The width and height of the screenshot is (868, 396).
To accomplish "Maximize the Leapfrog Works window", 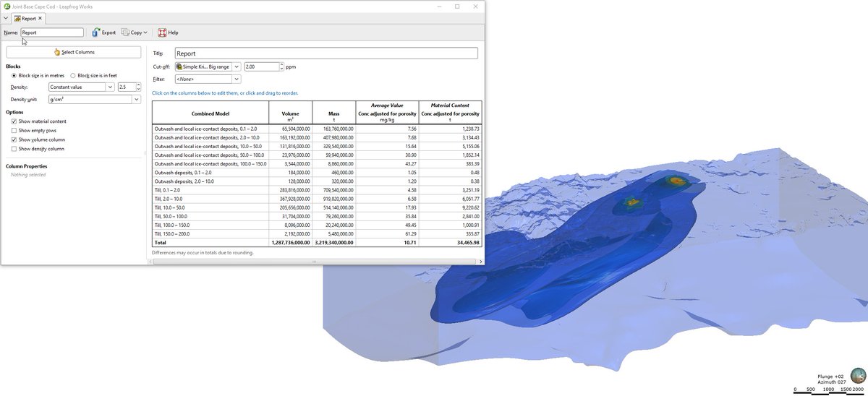I will (x=457, y=6).
